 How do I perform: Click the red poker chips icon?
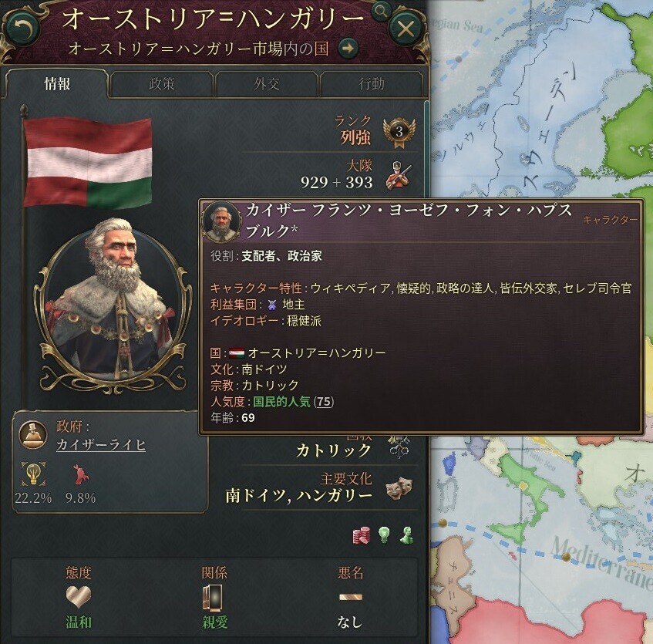click(362, 535)
